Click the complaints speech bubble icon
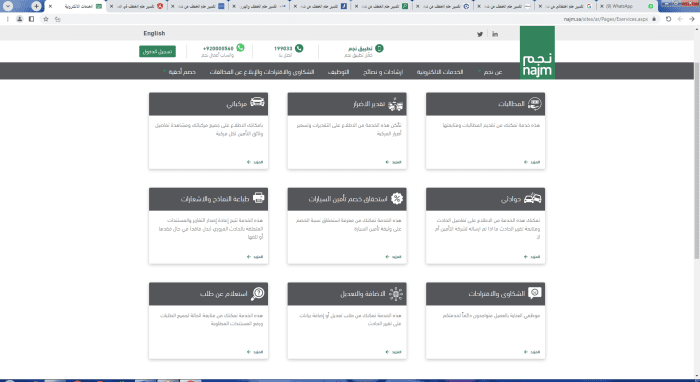Image resolution: width=700 pixels, height=382 pixels. point(534,293)
